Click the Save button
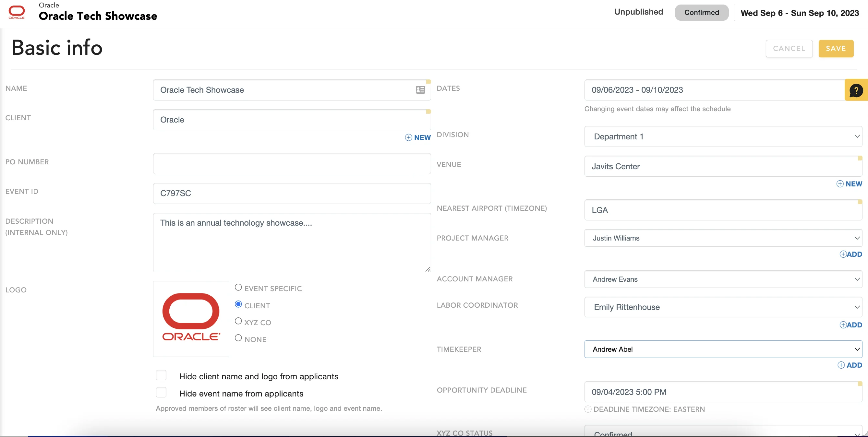 [836, 49]
